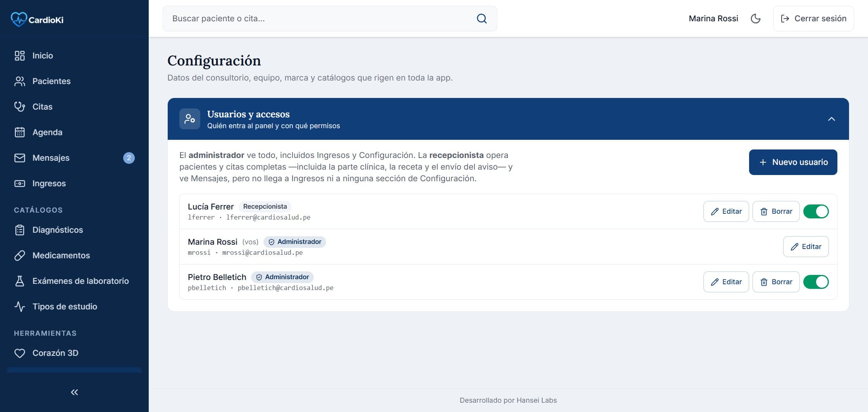Click the Citas stethoscope icon
The image size is (868, 412).
pyautogui.click(x=20, y=107)
